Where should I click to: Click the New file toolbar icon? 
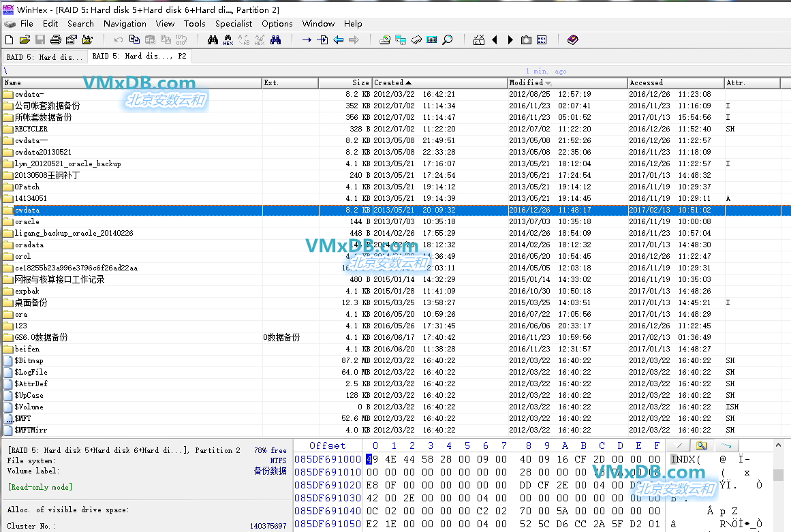coord(9,40)
